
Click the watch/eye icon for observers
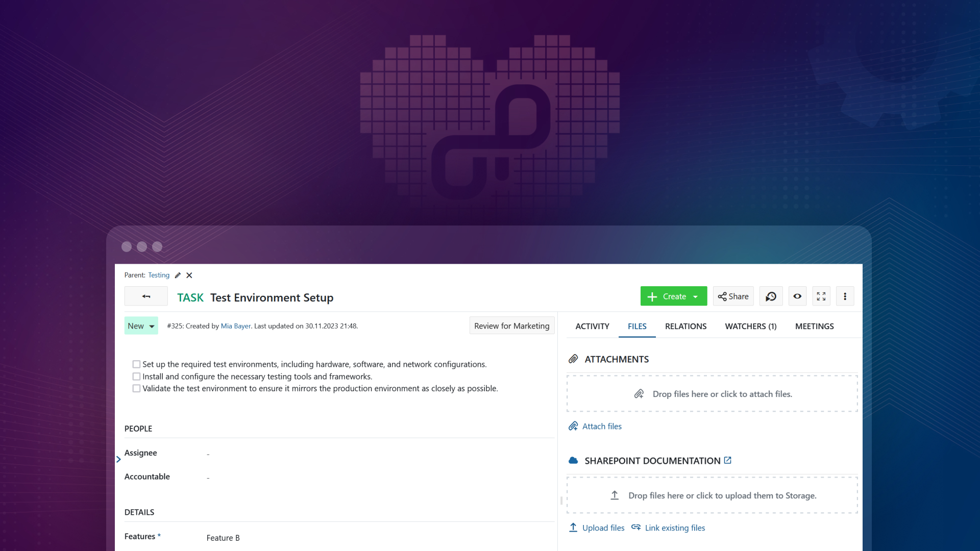click(797, 296)
